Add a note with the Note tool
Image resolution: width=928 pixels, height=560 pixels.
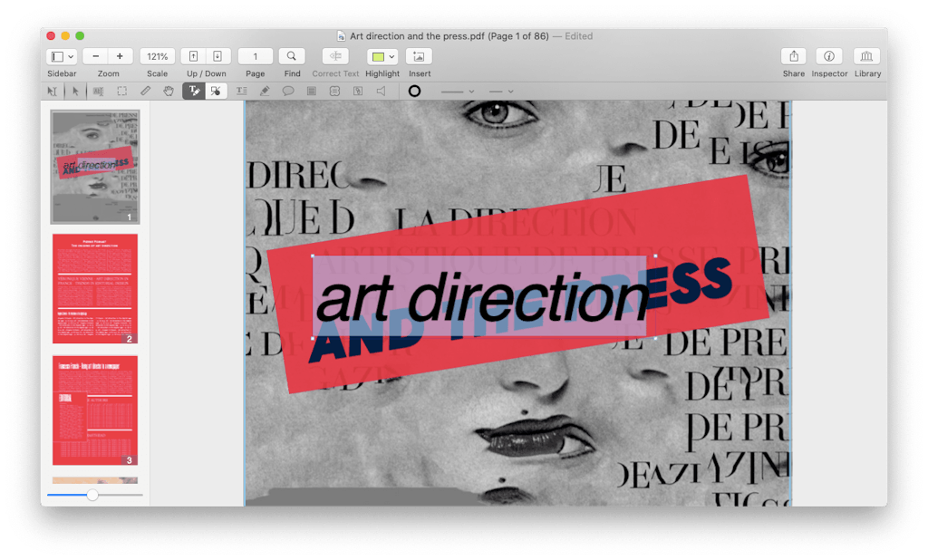(x=312, y=91)
